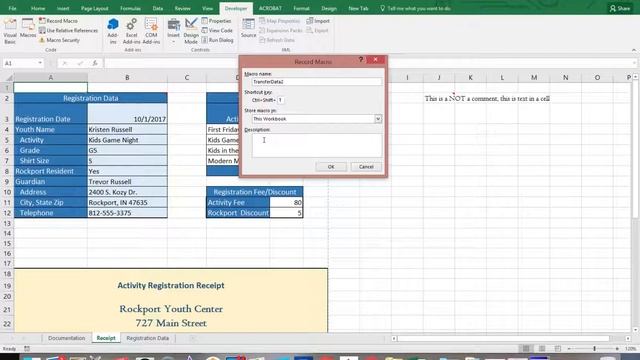The width and height of the screenshot is (640, 360).
Task: Switch to the Review tab
Action: [182, 8]
